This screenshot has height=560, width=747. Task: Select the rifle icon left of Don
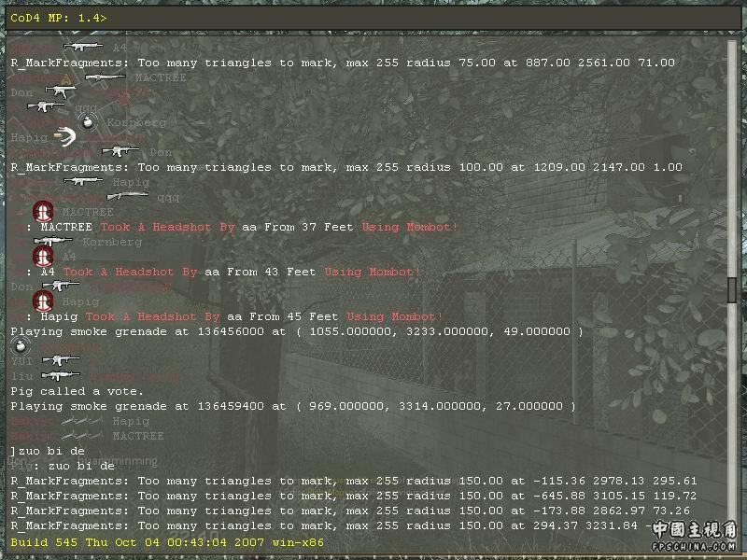(120, 151)
